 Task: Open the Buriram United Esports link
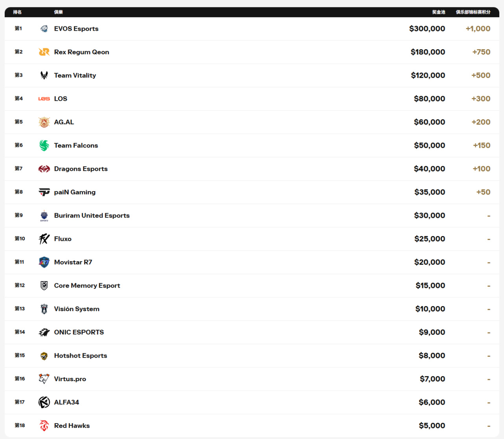tap(92, 216)
